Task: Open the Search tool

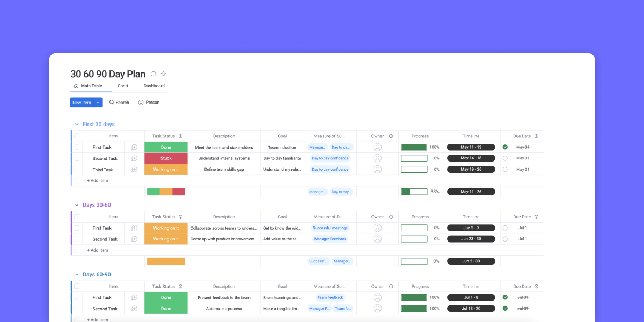Action: (119, 103)
